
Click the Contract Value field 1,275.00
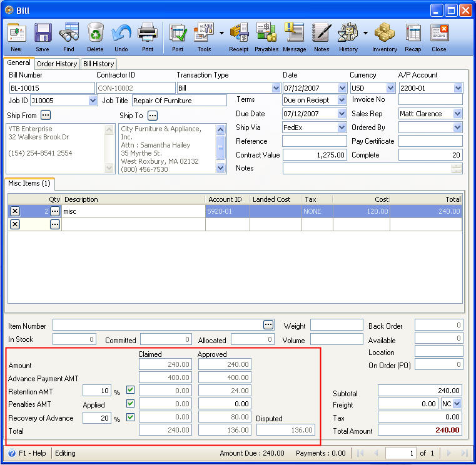point(315,155)
